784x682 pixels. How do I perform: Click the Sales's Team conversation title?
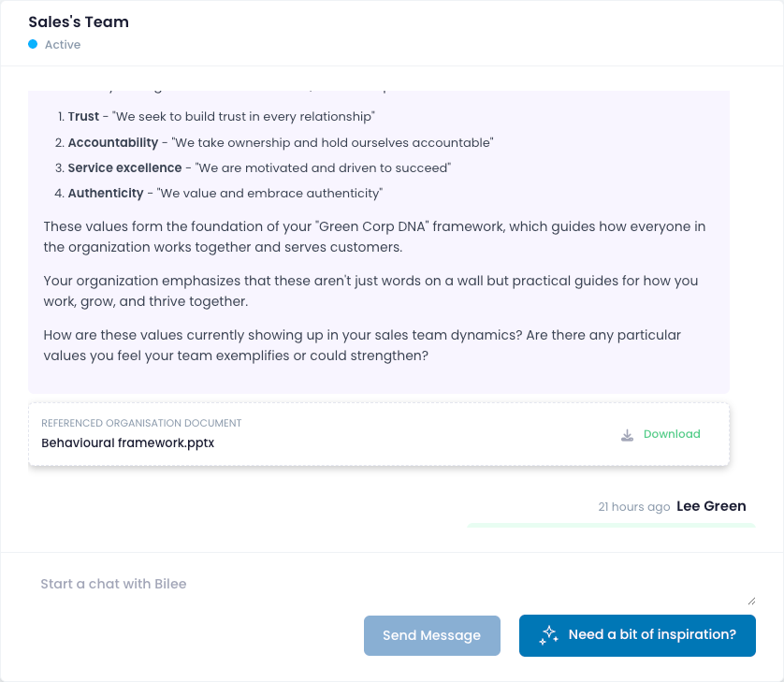[x=79, y=21]
